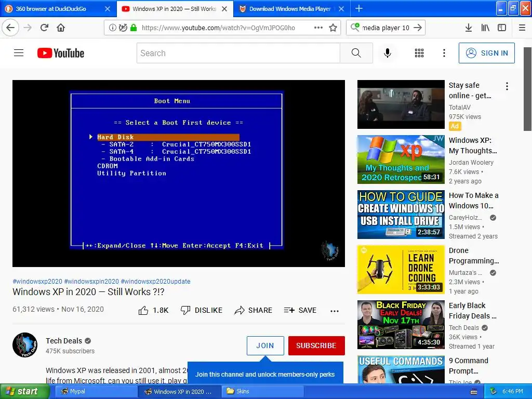Click the system tray icon beside the clock
Screen dimensions: 532x399
(x=494, y=392)
